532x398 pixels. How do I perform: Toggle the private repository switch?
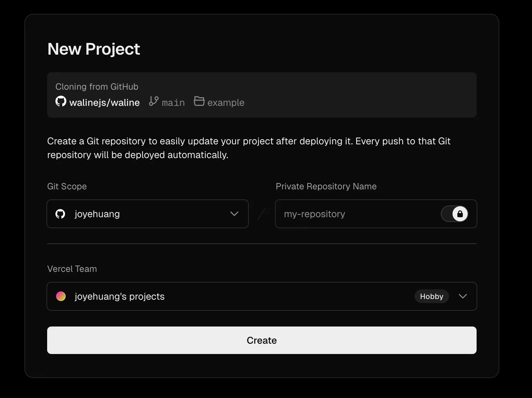pyautogui.click(x=454, y=214)
